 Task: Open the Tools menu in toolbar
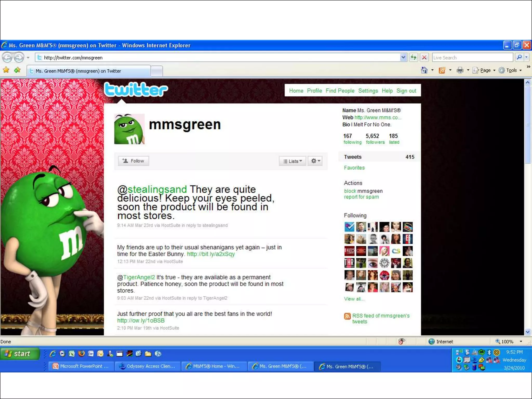[x=511, y=70]
